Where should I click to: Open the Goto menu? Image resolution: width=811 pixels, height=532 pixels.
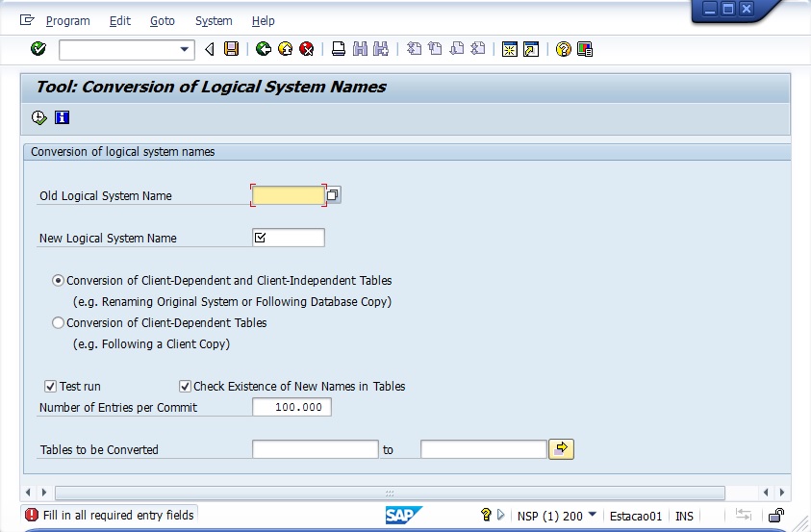pos(163,20)
